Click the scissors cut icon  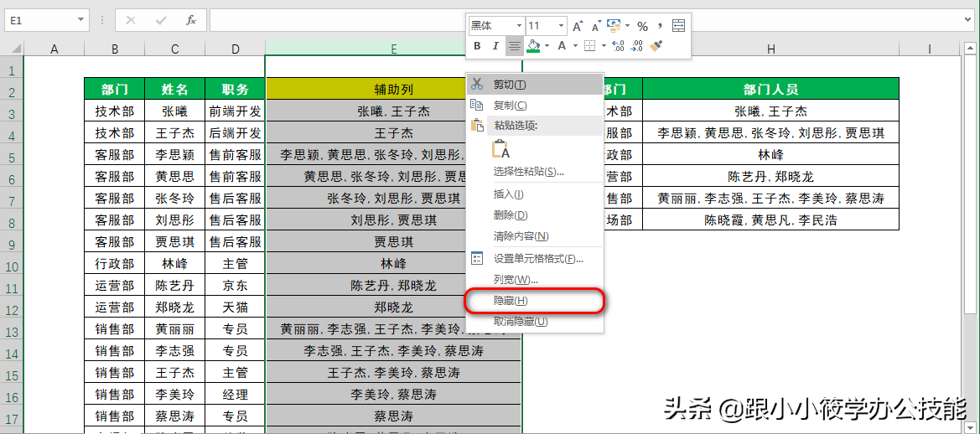point(477,84)
